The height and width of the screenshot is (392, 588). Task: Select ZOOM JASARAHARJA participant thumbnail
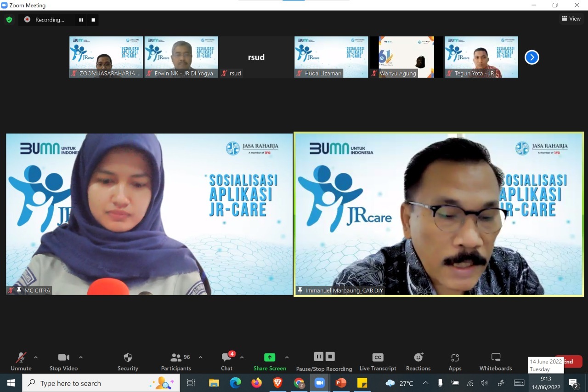106,57
